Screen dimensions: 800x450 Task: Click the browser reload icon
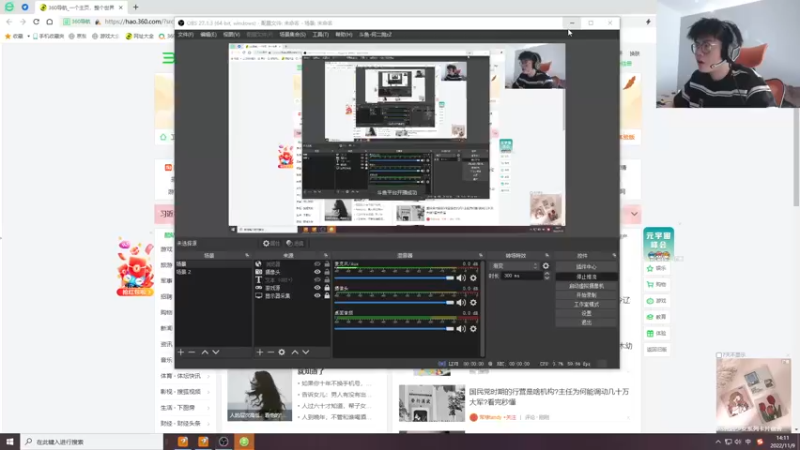36,22
